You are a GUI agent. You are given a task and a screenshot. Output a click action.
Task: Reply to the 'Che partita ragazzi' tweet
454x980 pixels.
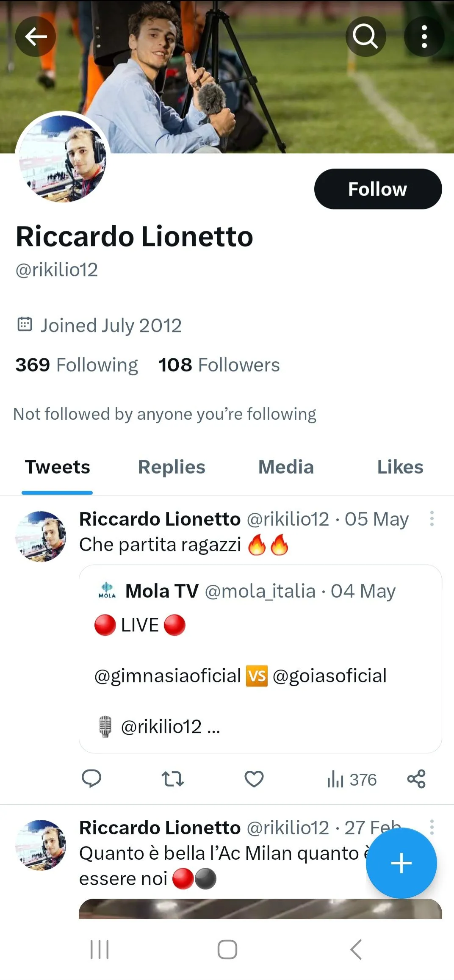91,779
